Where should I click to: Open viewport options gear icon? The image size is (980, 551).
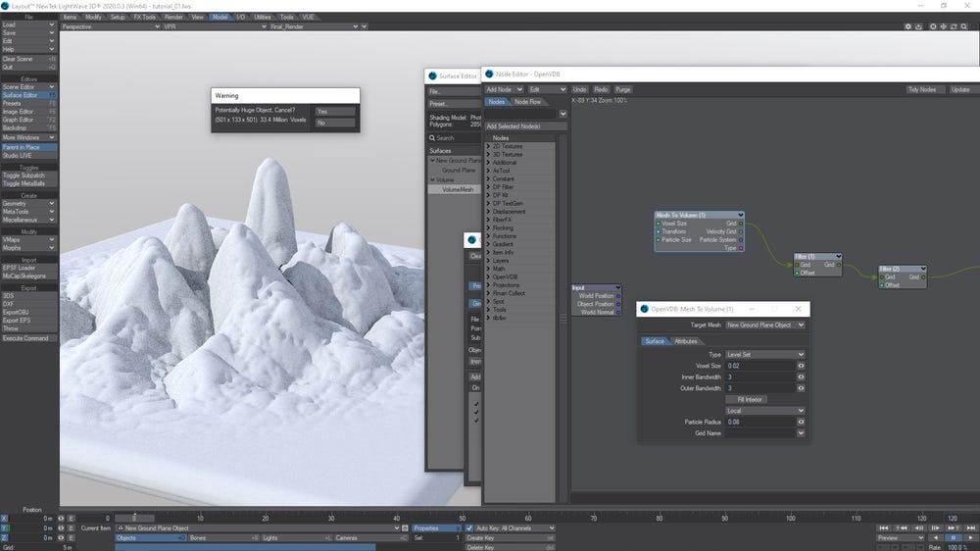point(908,26)
